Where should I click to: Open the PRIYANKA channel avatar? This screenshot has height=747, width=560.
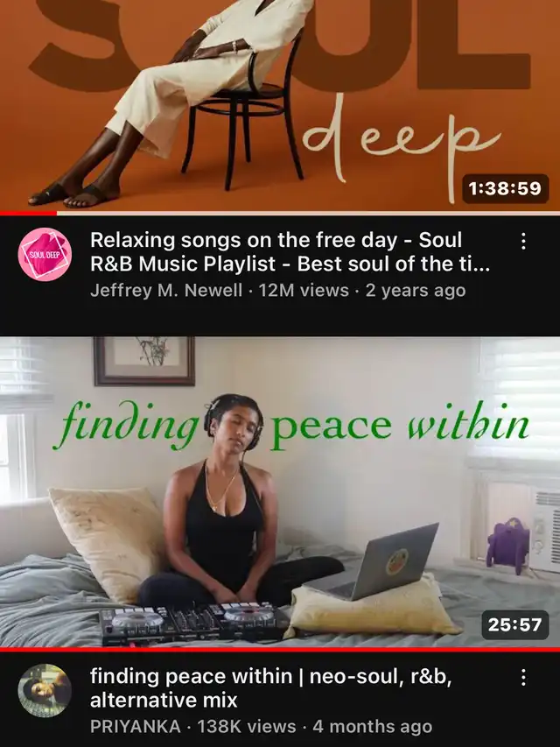point(45,690)
